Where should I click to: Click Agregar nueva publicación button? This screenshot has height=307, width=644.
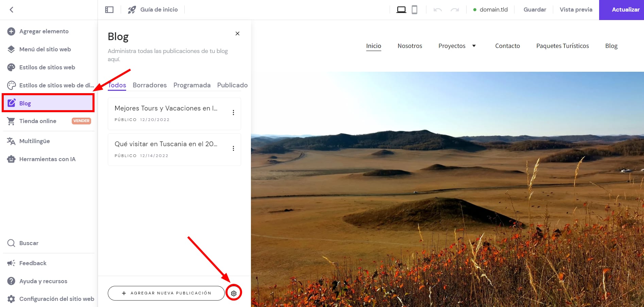pos(166,293)
